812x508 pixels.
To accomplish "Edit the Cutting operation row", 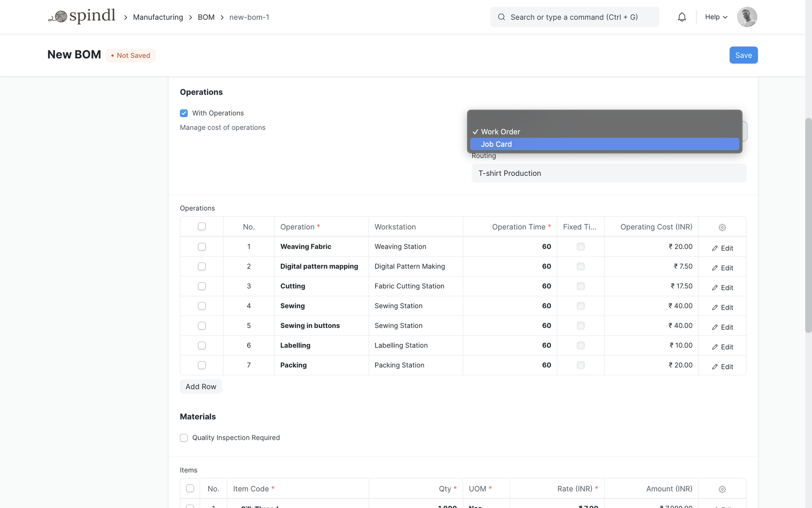I will (722, 287).
